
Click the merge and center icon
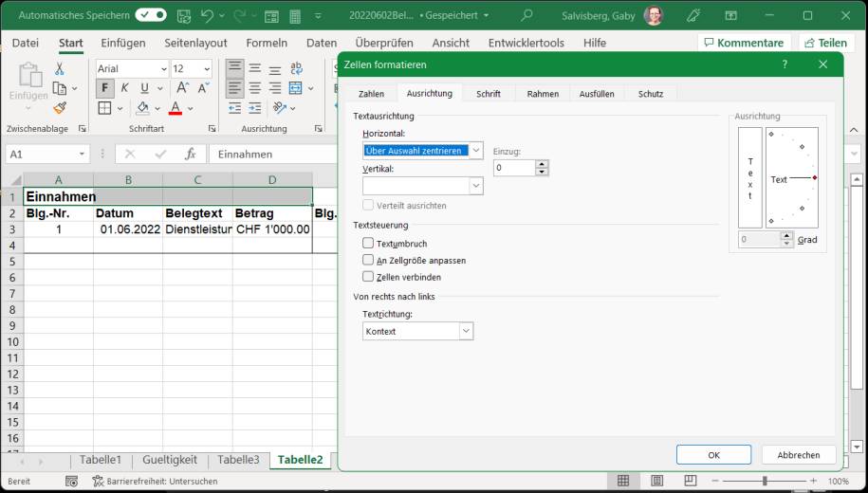[x=296, y=88]
